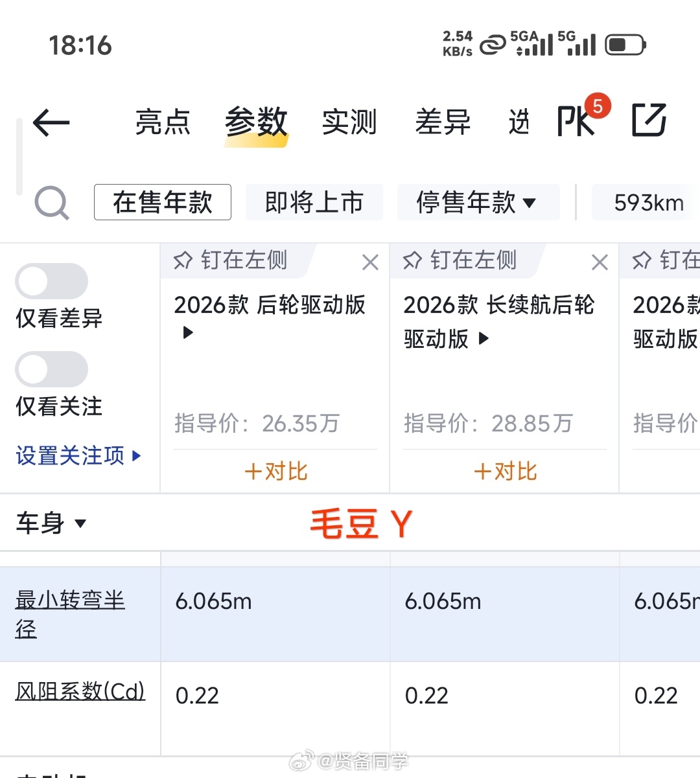Switch to the 亮点 tab
The image size is (700, 778).
[x=163, y=122]
